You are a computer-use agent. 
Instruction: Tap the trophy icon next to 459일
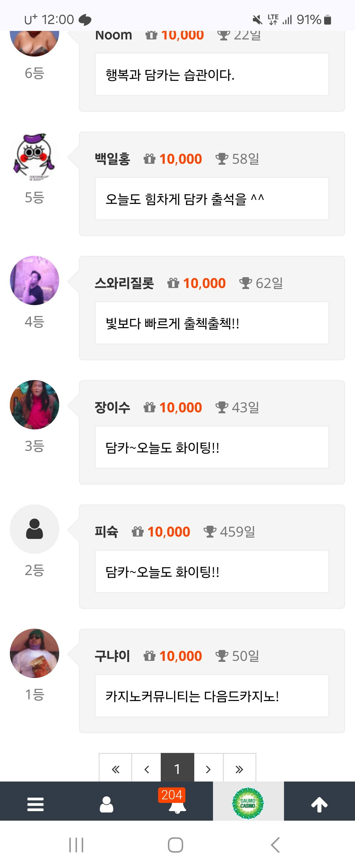[x=210, y=531]
